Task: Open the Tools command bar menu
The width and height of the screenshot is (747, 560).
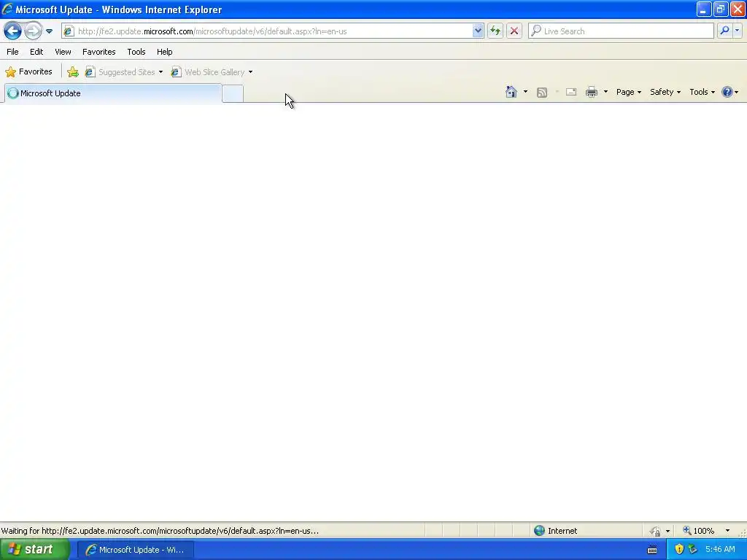Action: click(x=702, y=92)
